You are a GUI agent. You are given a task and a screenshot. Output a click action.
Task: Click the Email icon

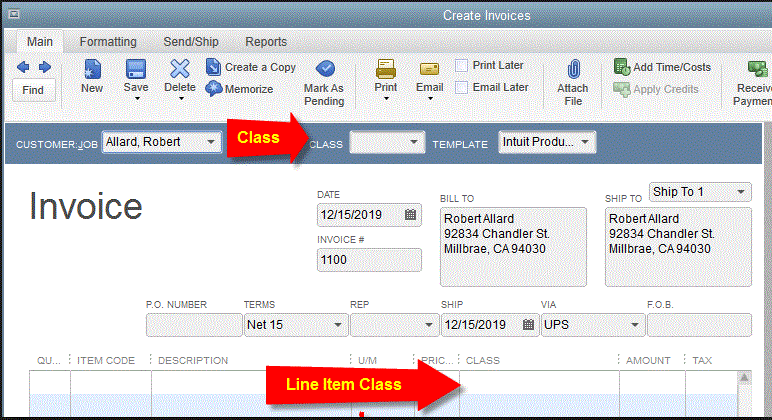[429, 69]
